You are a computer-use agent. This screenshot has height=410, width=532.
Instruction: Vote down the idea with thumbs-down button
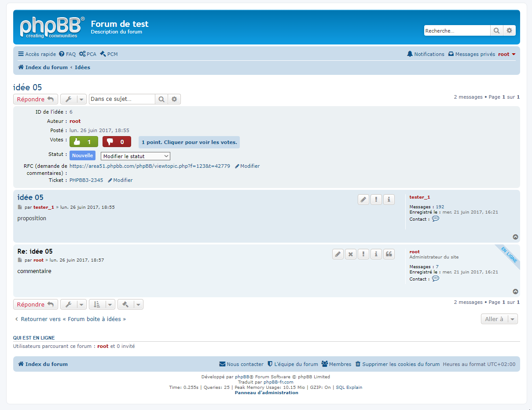point(117,142)
